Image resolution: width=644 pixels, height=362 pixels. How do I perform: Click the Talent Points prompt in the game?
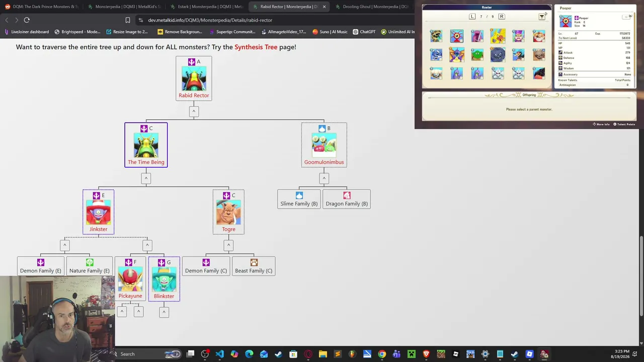tap(624, 124)
